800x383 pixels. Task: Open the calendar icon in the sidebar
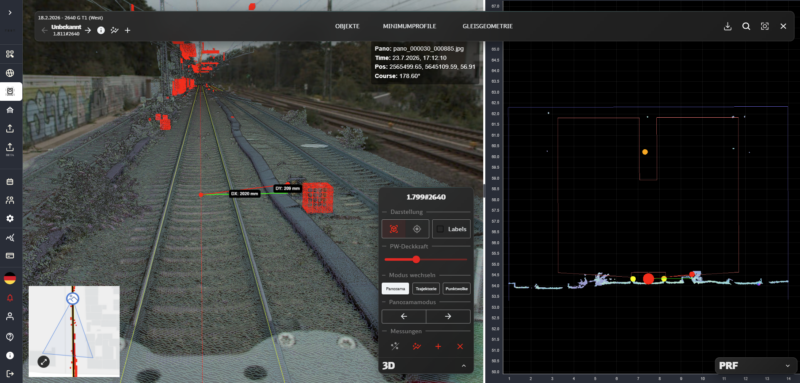pos(10,182)
